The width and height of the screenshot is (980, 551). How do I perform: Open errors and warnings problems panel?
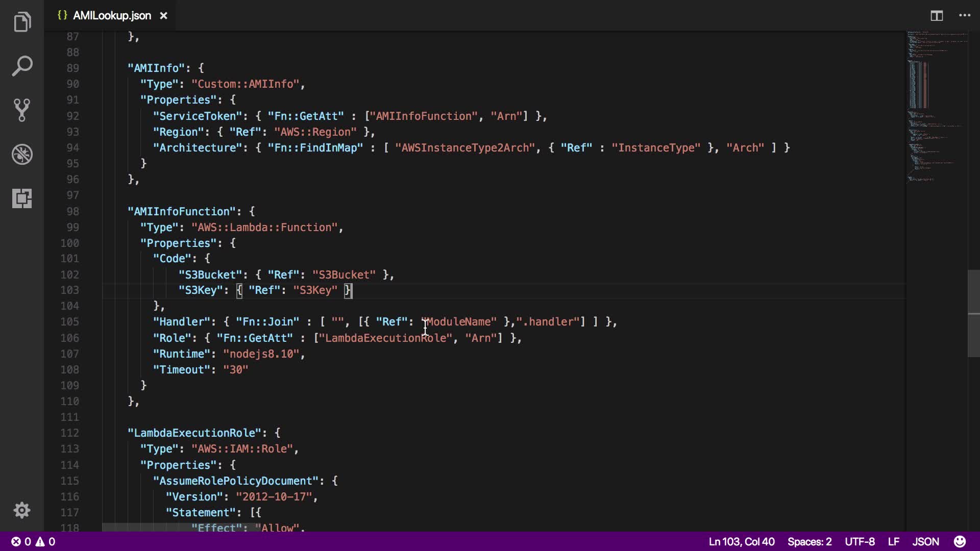tap(34, 541)
